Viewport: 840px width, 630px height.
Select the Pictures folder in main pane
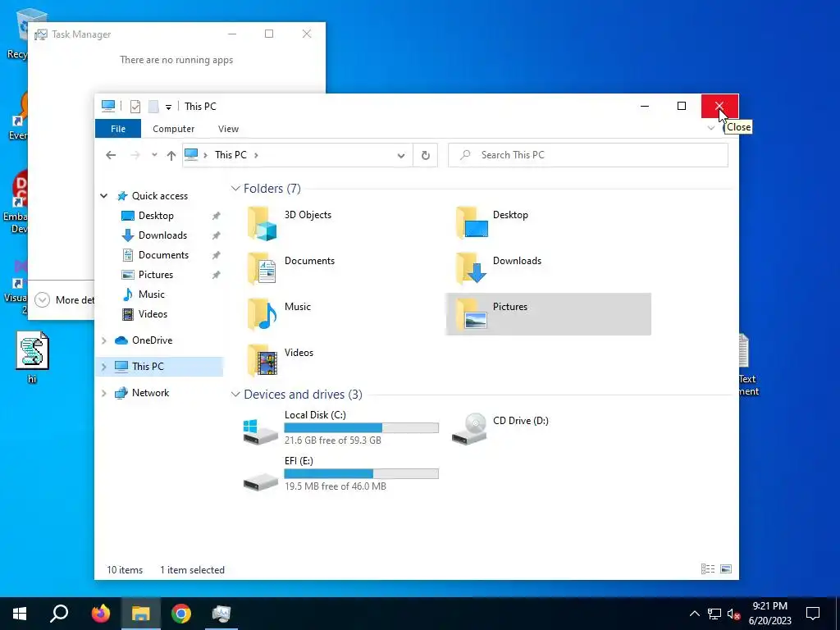[548, 314]
